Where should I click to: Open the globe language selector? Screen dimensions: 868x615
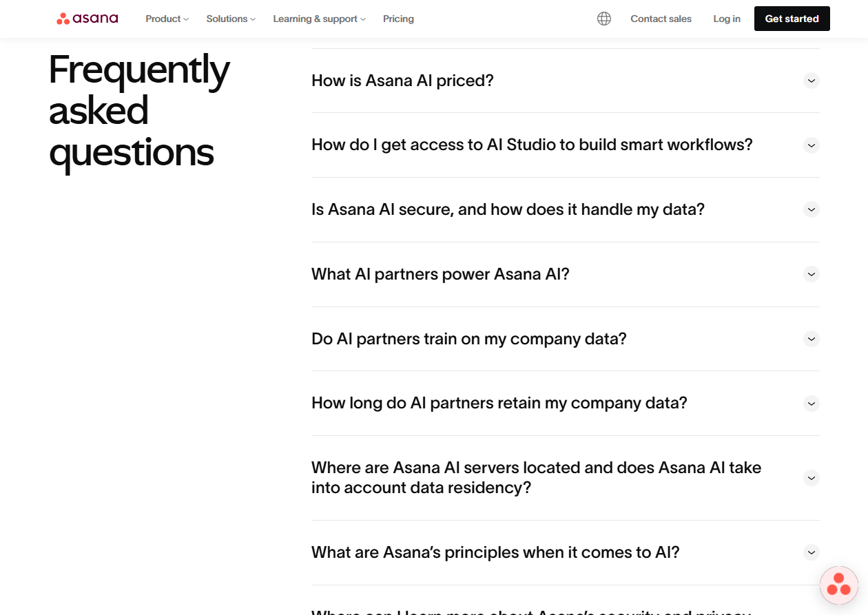(604, 19)
